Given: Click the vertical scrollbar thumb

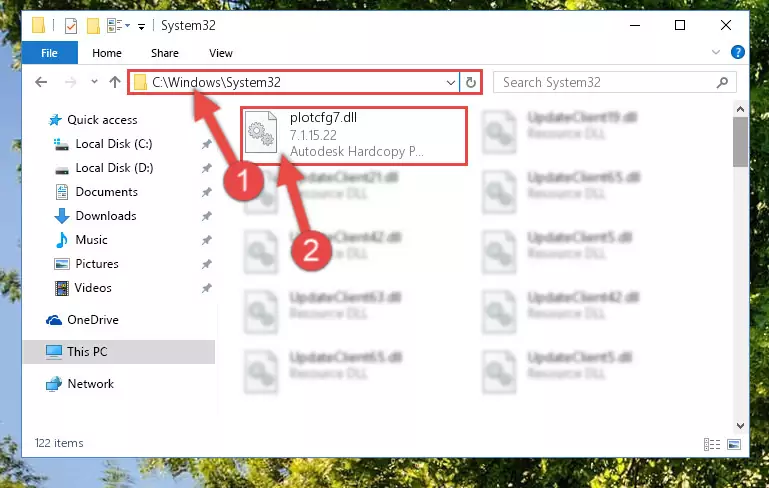Looking at the screenshot, I should pos(740,142).
